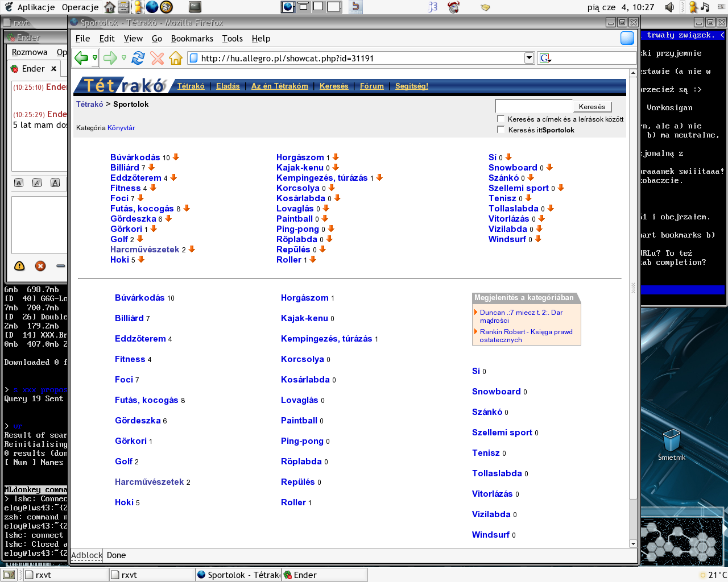Open the Bookmarks menu
This screenshot has height=582, width=728.
(x=192, y=39)
